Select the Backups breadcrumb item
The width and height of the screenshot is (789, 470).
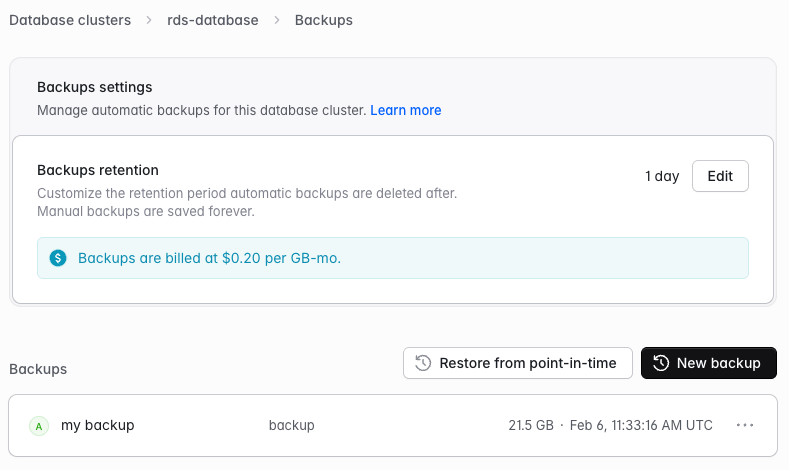tap(324, 21)
